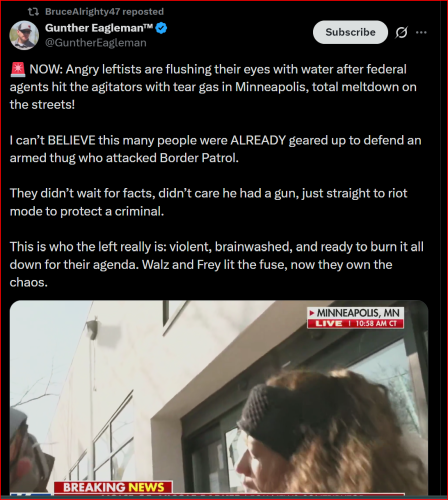The width and height of the screenshot is (448, 500).
Task: Open the three-dot more options menu
Action: pyautogui.click(x=421, y=32)
